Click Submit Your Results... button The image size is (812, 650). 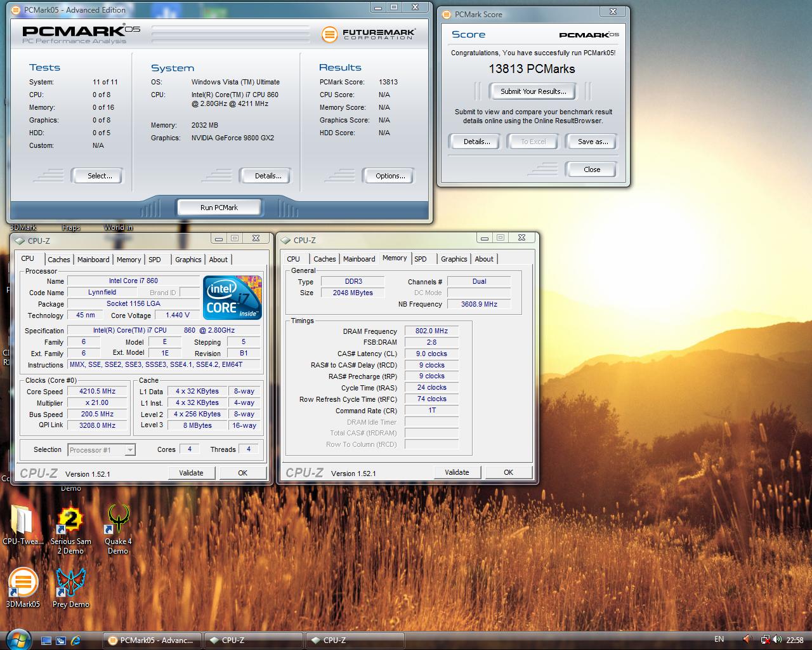click(x=533, y=91)
